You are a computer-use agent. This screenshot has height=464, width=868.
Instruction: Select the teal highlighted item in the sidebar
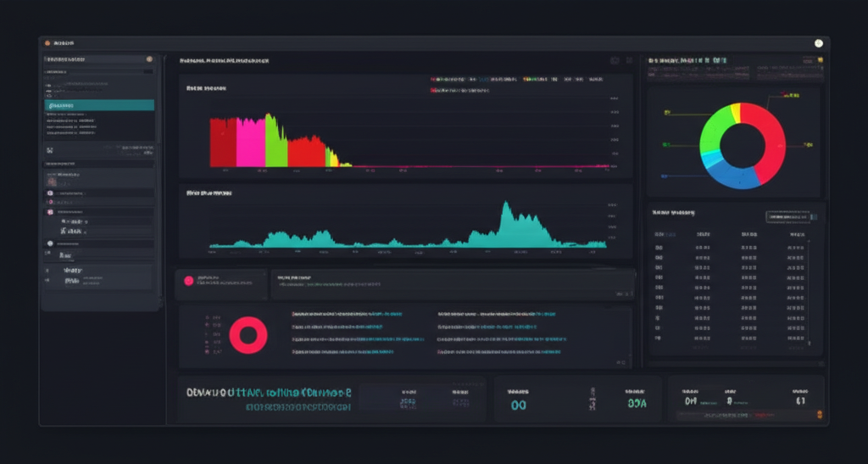(x=99, y=105)
